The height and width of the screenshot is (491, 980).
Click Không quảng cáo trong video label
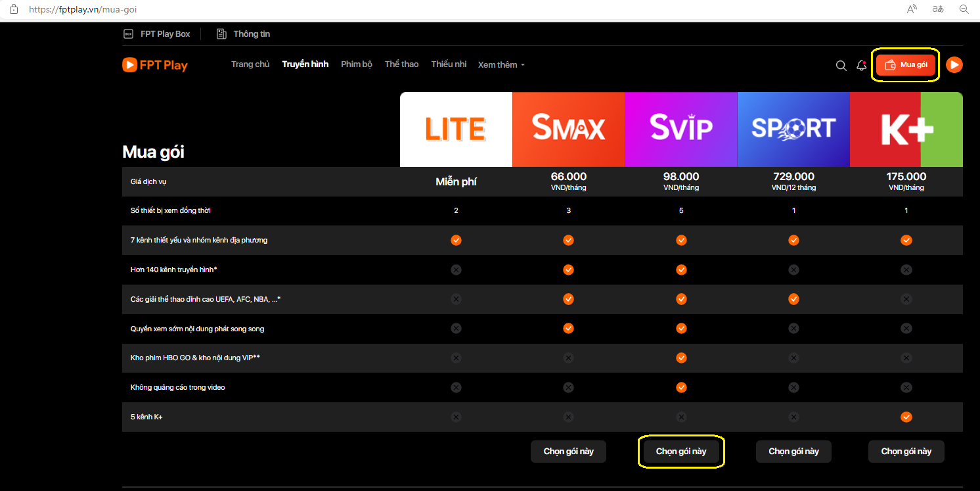coord(178,387)
